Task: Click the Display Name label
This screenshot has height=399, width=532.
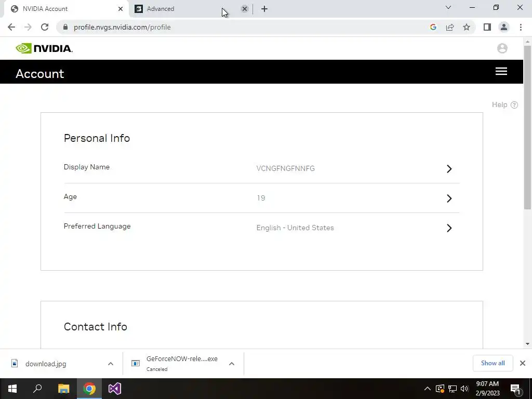Action: click(x=87, y=167)
